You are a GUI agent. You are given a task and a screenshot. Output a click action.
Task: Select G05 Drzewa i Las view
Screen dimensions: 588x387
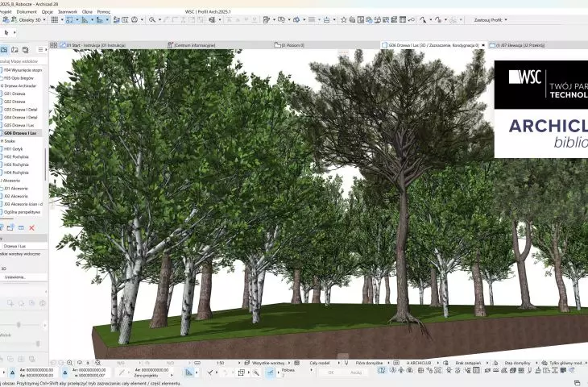click(x=19, y=125)
